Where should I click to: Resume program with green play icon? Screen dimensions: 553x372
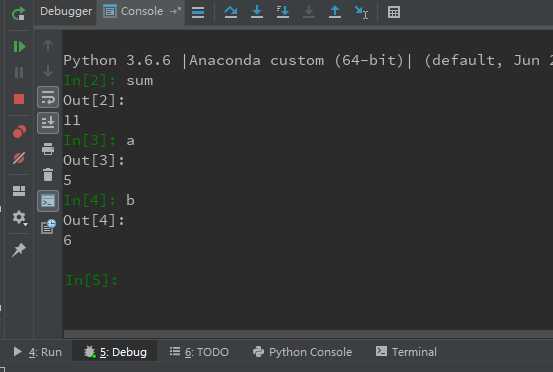19,47
